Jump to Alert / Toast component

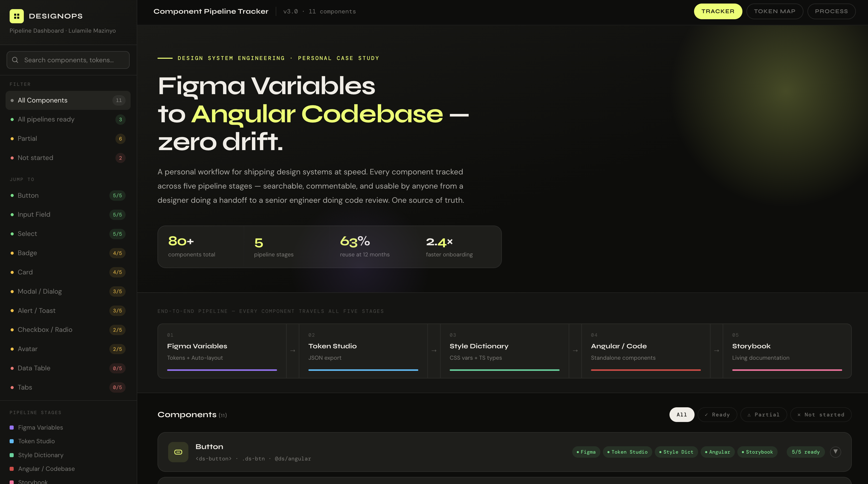click(68, 311)
